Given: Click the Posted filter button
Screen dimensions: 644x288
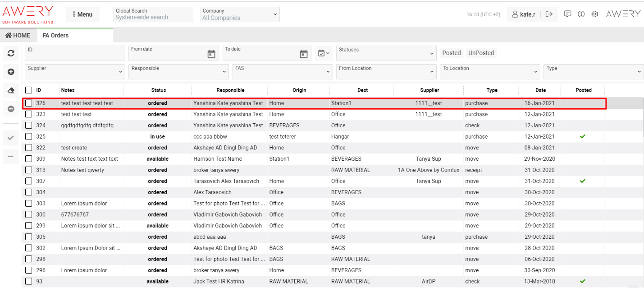Looking at the screenshot, I should tap(451, 53).
